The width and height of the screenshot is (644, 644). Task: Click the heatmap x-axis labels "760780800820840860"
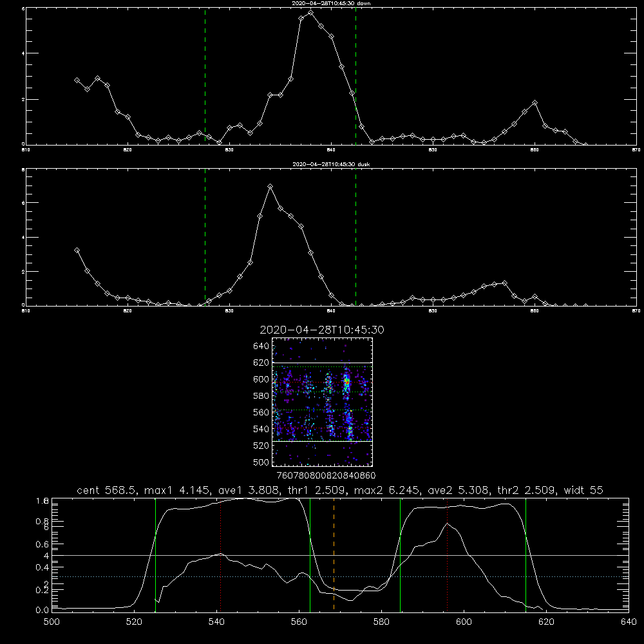point(326,476)
